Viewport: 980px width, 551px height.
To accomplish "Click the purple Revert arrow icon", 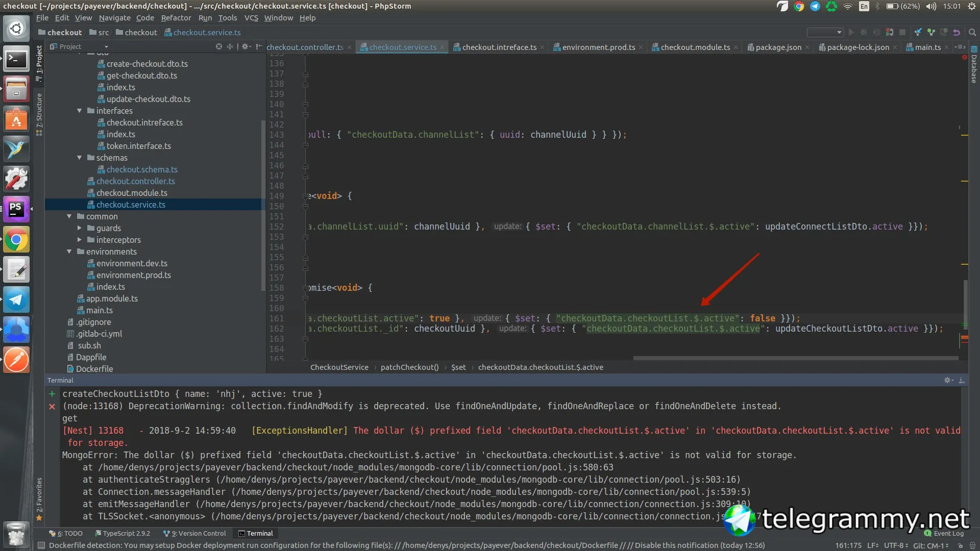I will tap(957, 32).
